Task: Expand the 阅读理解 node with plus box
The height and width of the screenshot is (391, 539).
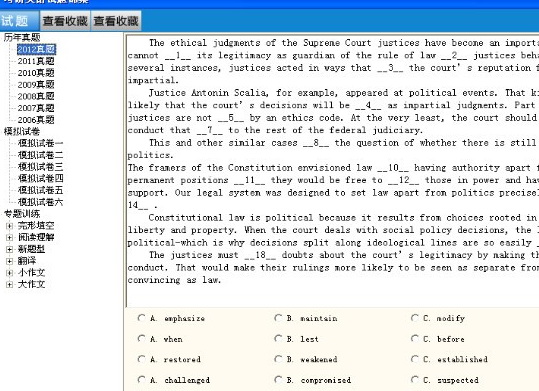Action: point(10,238)
